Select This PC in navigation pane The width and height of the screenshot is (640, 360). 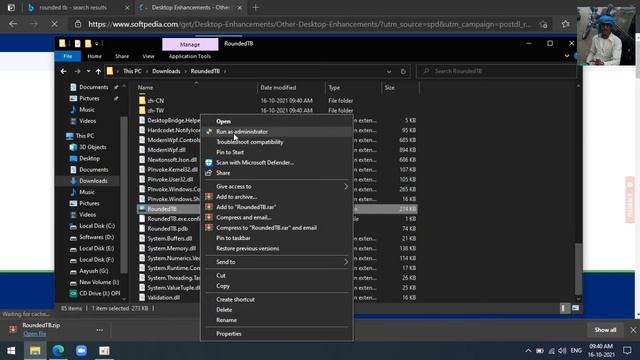click(84, 136)
